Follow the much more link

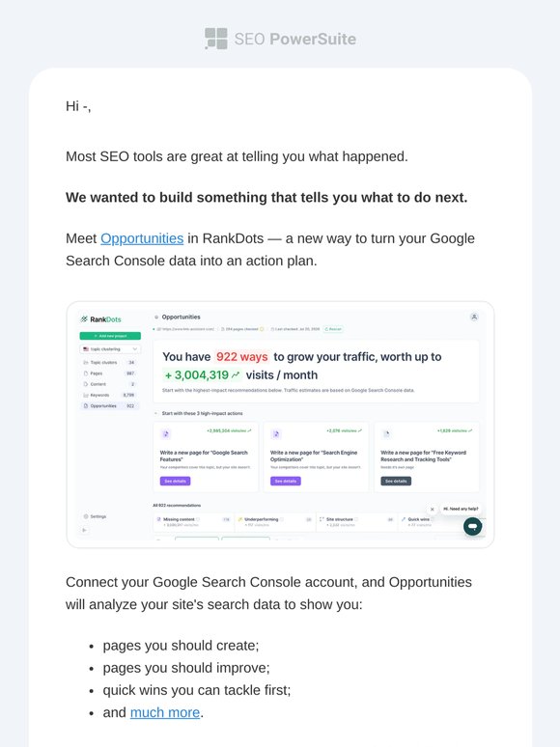coord(165,712)
